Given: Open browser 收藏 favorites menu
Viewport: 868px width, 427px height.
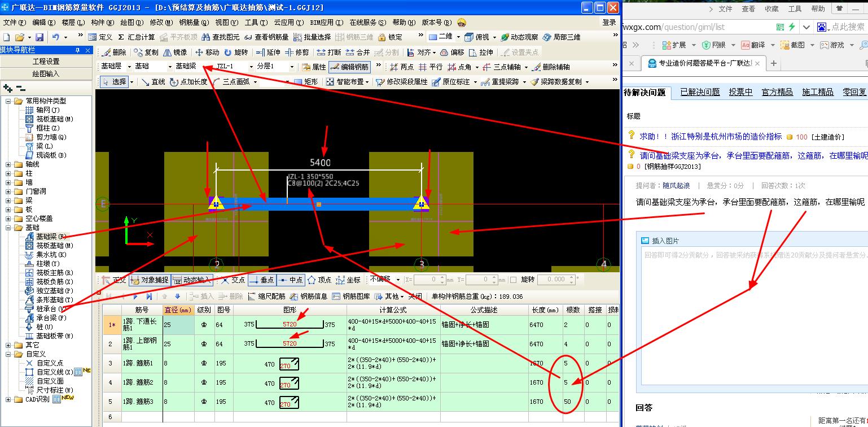Looking at the screenshot, I should 771,9.
